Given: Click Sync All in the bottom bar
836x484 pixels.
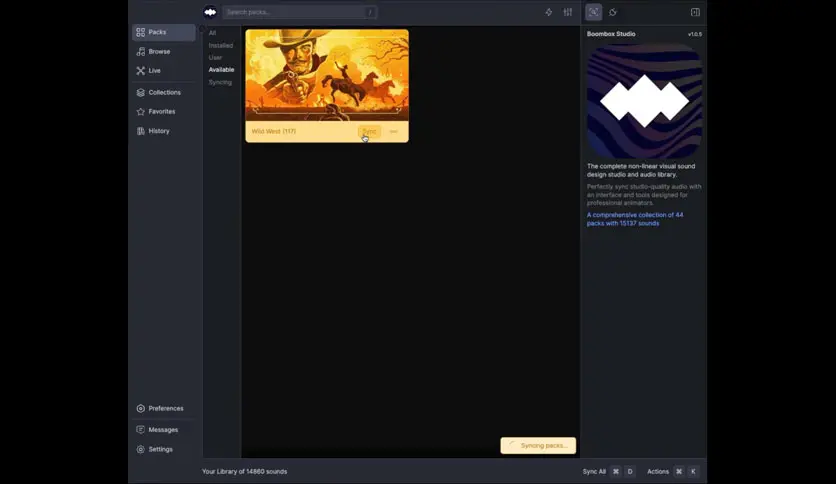Looking at the screenshot, I should point(594,472).
